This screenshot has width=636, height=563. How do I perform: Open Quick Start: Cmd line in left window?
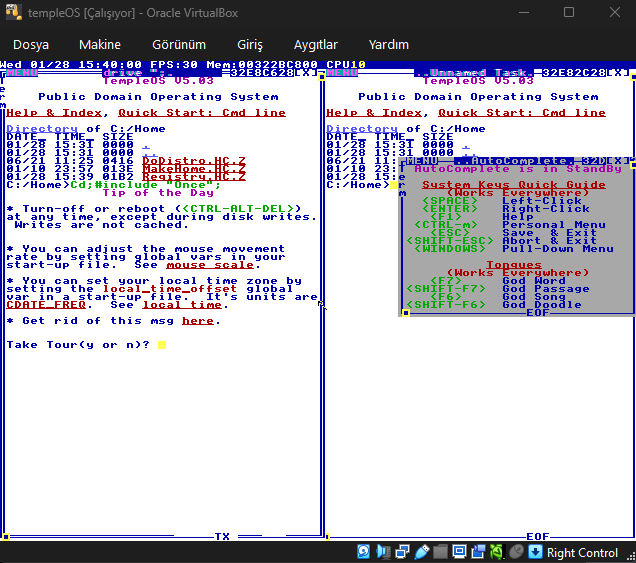[202, 113]
